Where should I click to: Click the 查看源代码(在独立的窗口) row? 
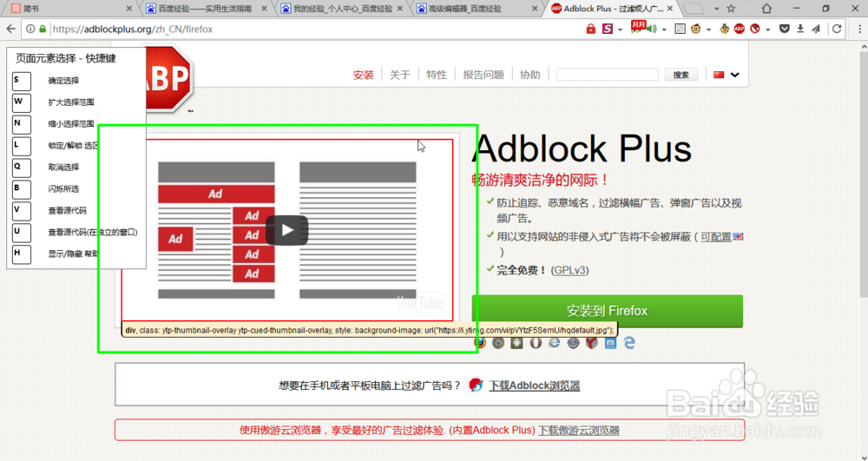pos(76,233)
